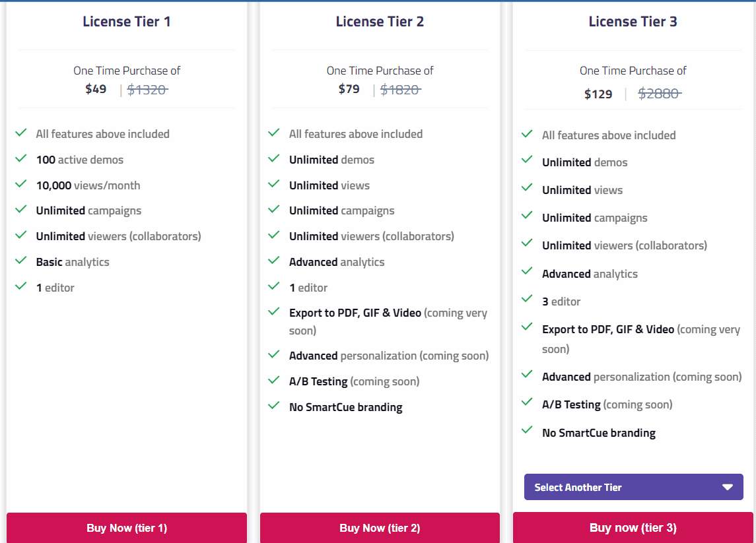Click checkmark by Tier 2 Advanced personalization
This screenshot has height=543, width=756.
coord(274,355)
